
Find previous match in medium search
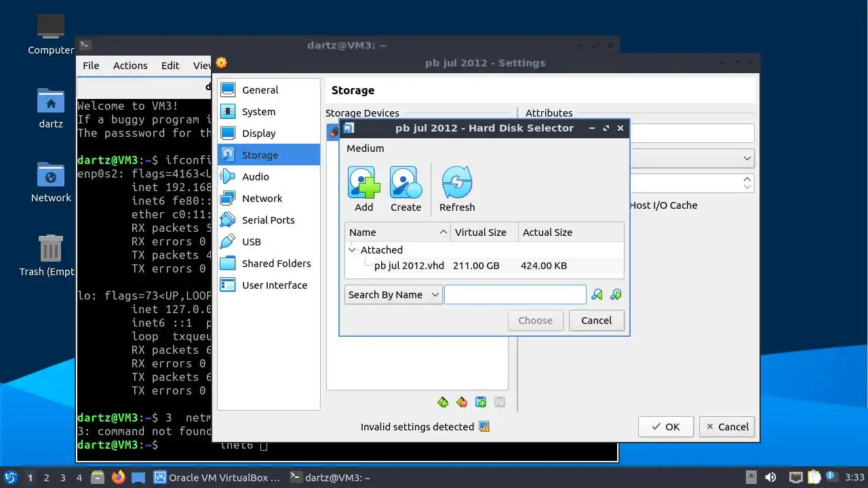point(597,294)
